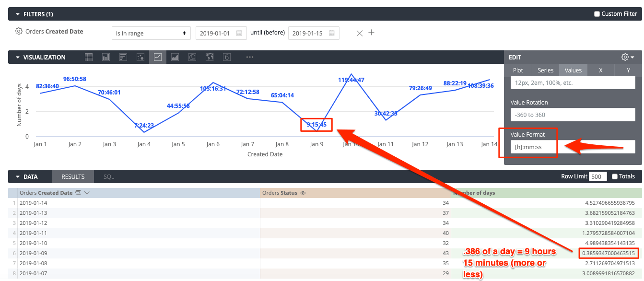Select the scatter plot visualization
Screen dimensions: 644x281
[140, 57]
